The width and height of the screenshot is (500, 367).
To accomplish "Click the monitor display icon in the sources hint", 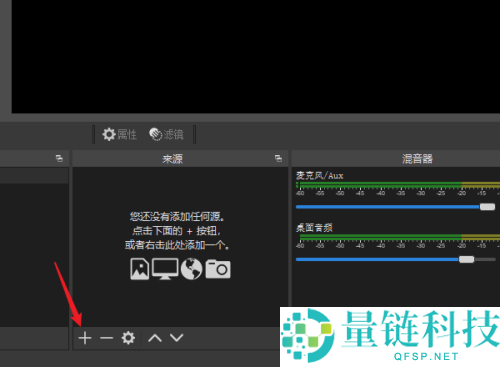I will pos(165,269).
